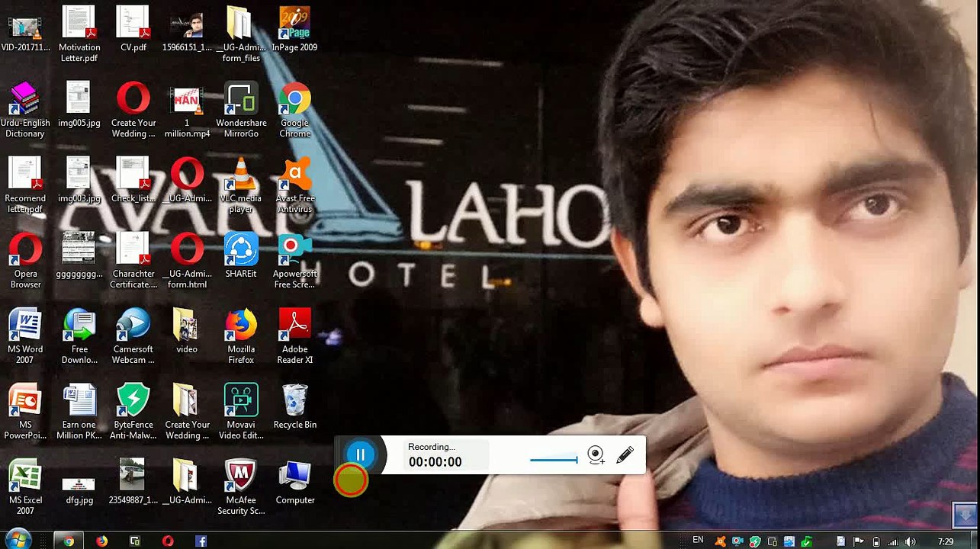Image resolution: width=980 pixels, height=549 pixels.
Task: Open Wondershare MirrorGo desktop shortcut
Action: [241, 111]
